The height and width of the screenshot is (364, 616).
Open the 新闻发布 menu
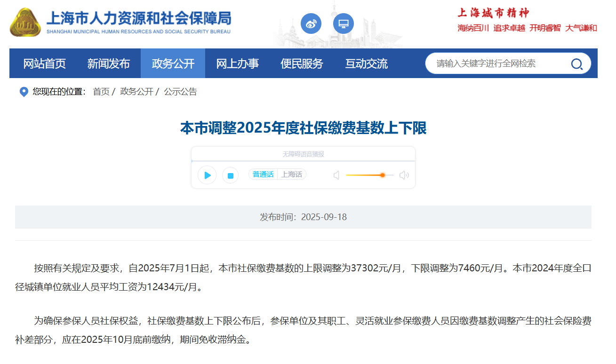(x=109, y=63)
